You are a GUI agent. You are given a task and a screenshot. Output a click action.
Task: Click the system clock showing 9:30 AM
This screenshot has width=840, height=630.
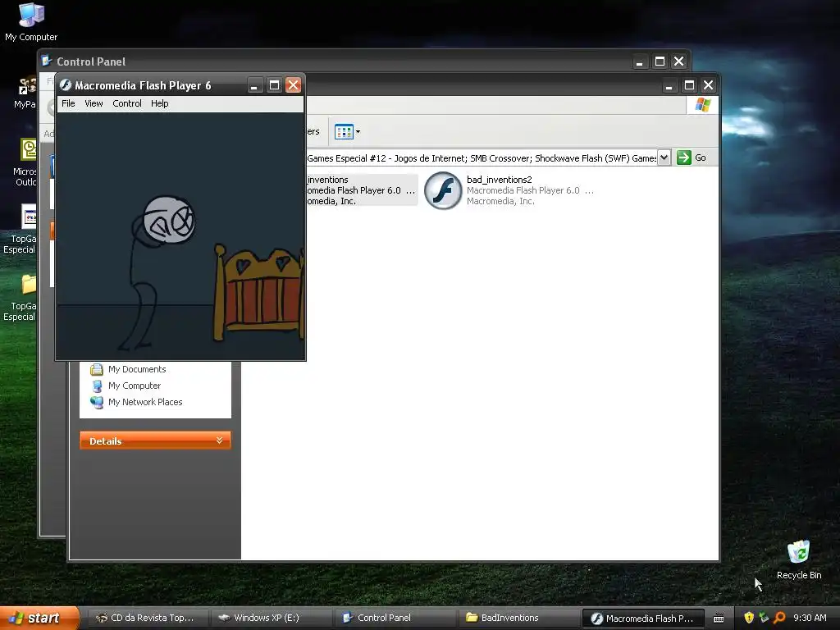(x=810, y=618)
